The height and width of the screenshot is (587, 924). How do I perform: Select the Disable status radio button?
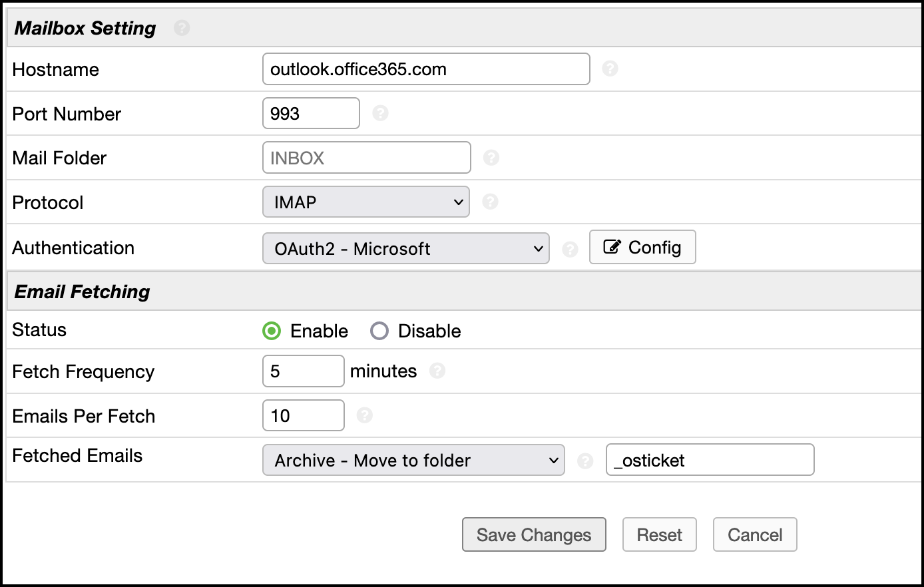379,331
